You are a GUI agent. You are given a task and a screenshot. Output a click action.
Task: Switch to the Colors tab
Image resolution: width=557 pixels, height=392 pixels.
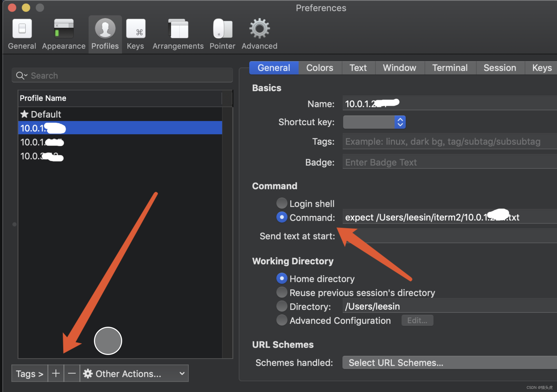tap(319, 68)
